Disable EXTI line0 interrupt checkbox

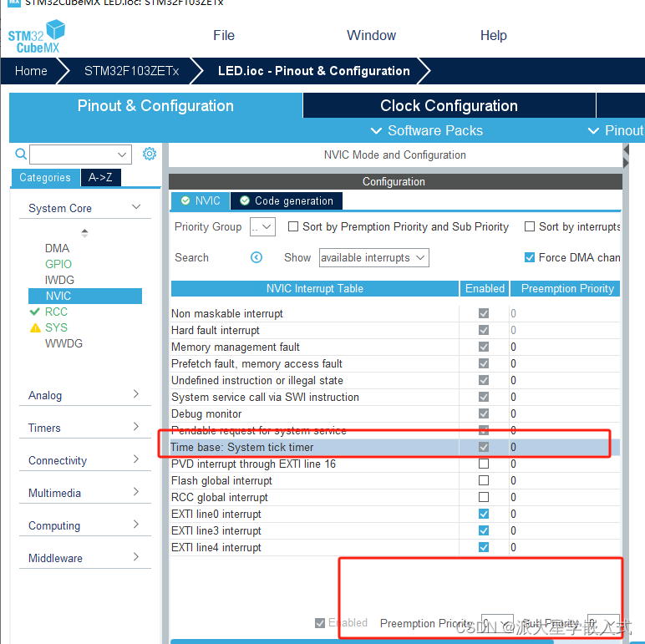tap(484, 514)
